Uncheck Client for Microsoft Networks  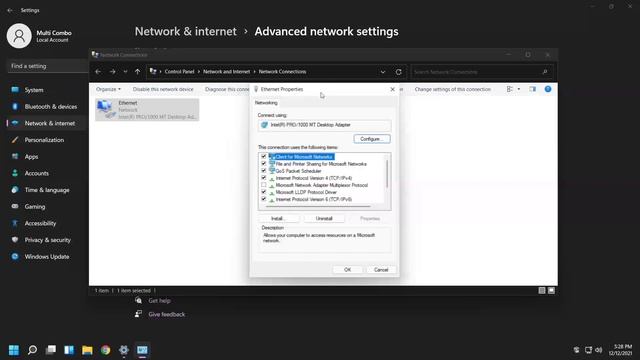coord(264,156)
